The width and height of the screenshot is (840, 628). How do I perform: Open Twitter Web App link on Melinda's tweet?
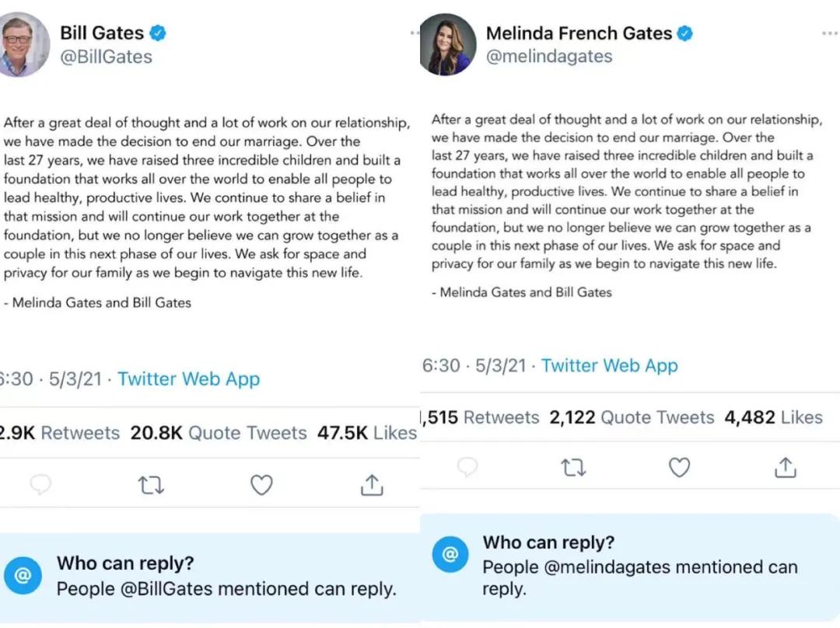coord(610,365)
